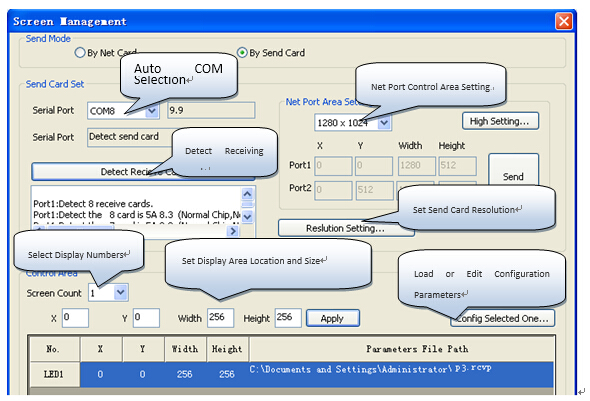Close the Screen Management window

coord(564,21)
